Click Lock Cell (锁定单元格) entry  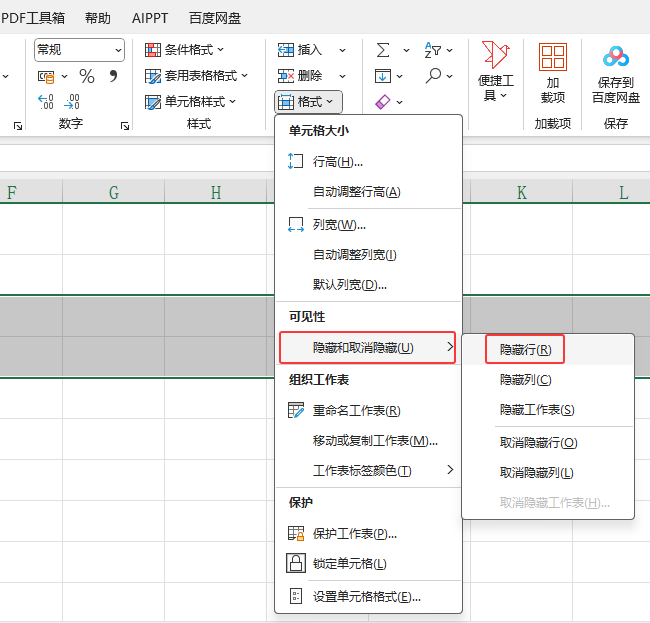368,563
